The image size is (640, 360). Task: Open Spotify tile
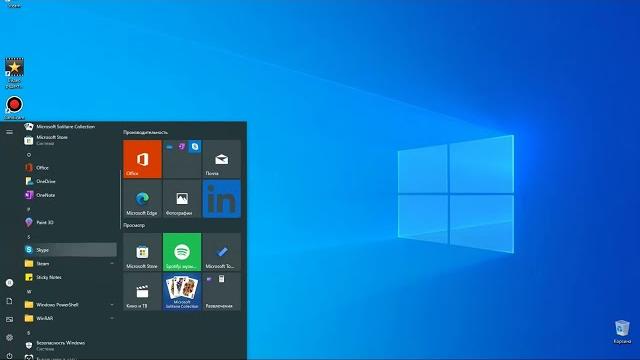click(182, 252)
